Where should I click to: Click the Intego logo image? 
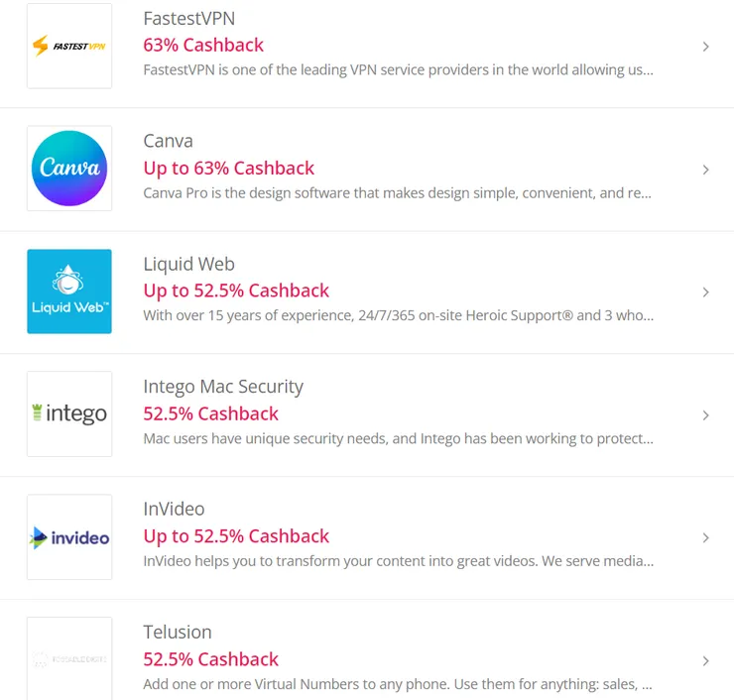[x=69, y=414]
